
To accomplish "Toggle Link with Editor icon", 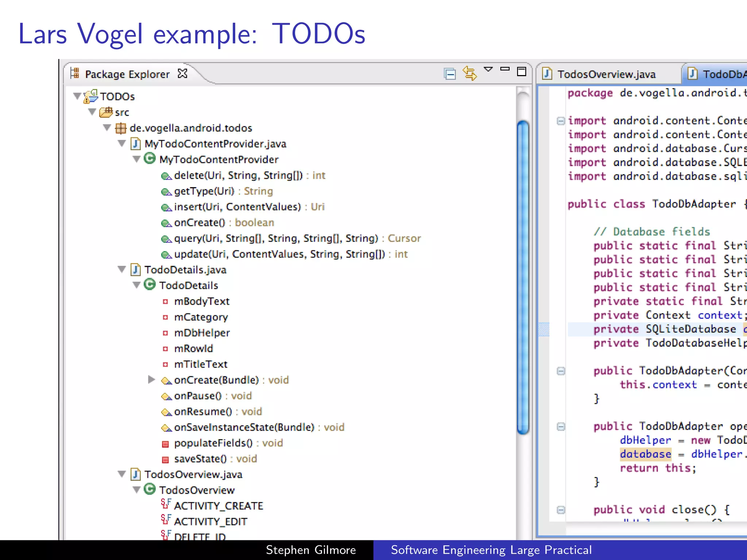I will click(469, 73).
